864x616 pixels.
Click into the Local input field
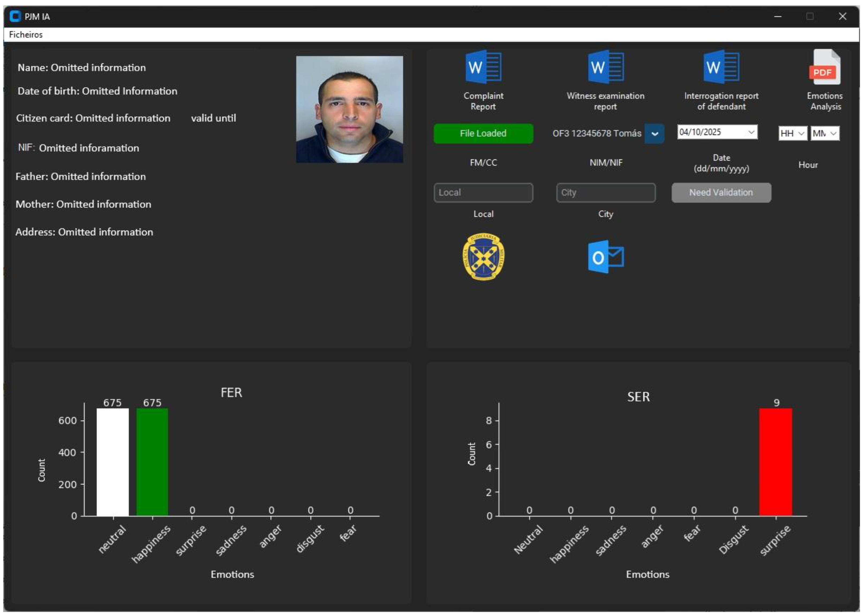coord(483,193)
